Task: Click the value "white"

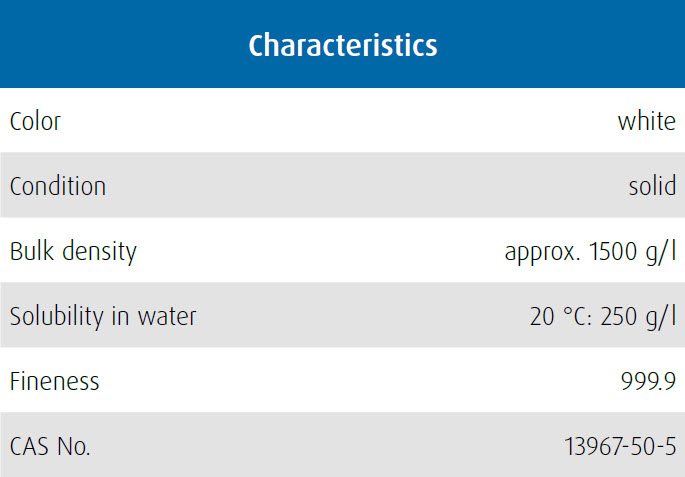Action: [647, 122]
